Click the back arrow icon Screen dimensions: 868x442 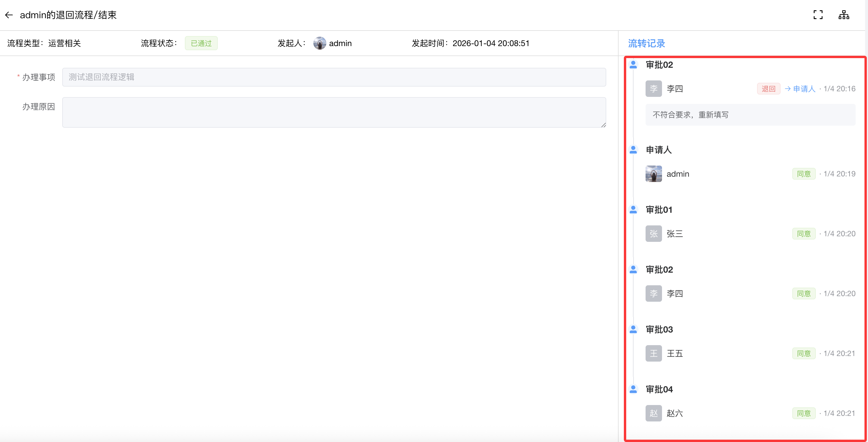pos(9,15)
